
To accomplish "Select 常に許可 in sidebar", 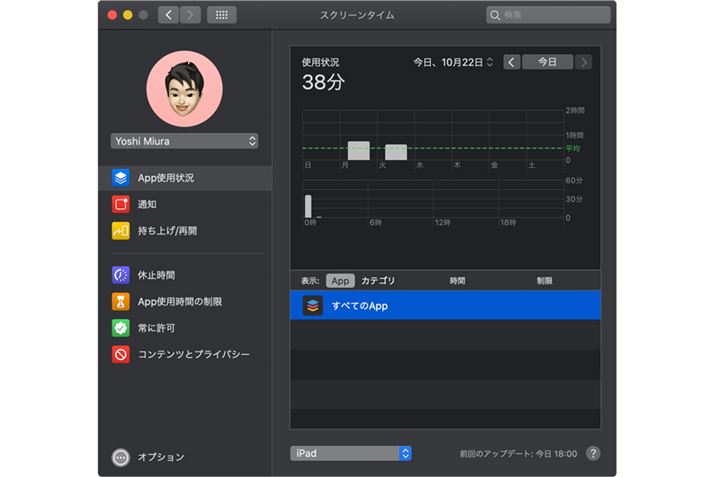I will [x=185, y=328].
